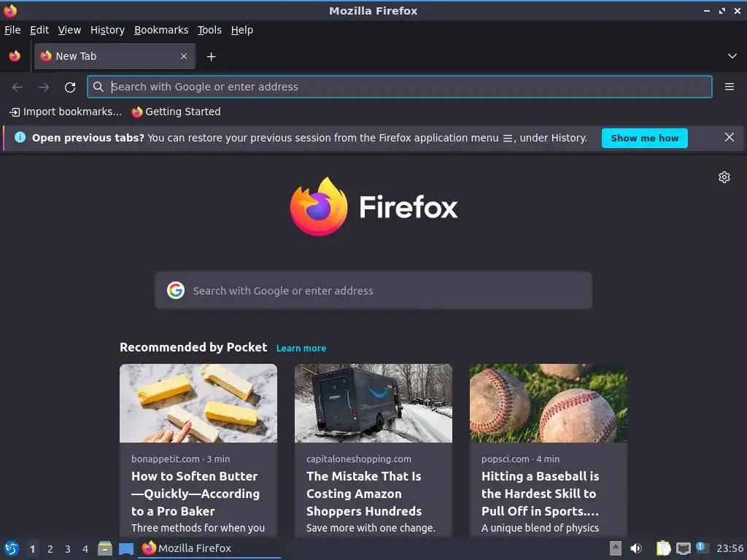This screenshot has width=747, height=560.
Task: Open The Mistake That Is Costing Amazon headline
Action: click(364, 494)
